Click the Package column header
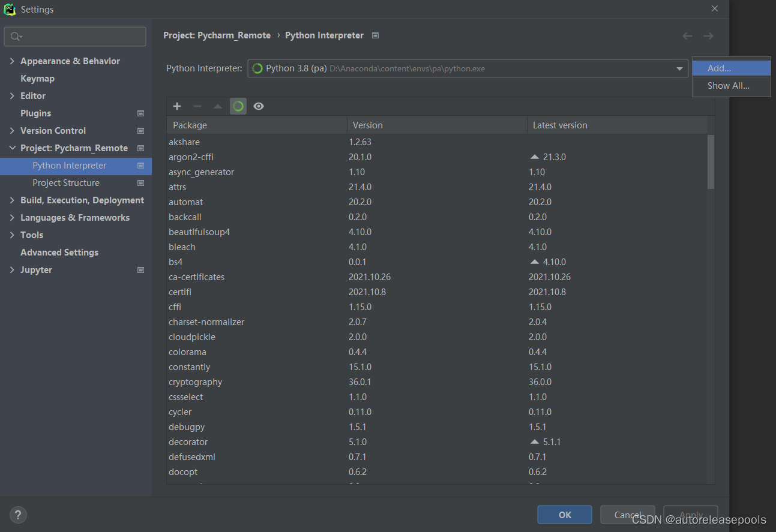The height and width of the screenshot is (532, 776). click(x=257, y=125)
